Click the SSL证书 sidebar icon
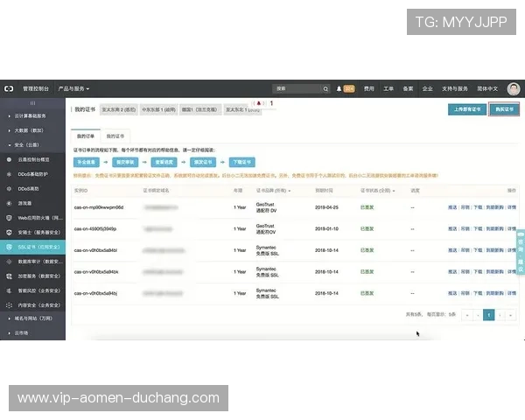The height and width of the screenshot is (420, 525). (10, 248)
